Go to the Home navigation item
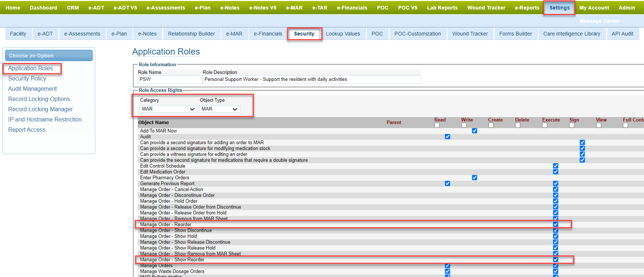Screen dimensions: 644x277 click(13, 8)
